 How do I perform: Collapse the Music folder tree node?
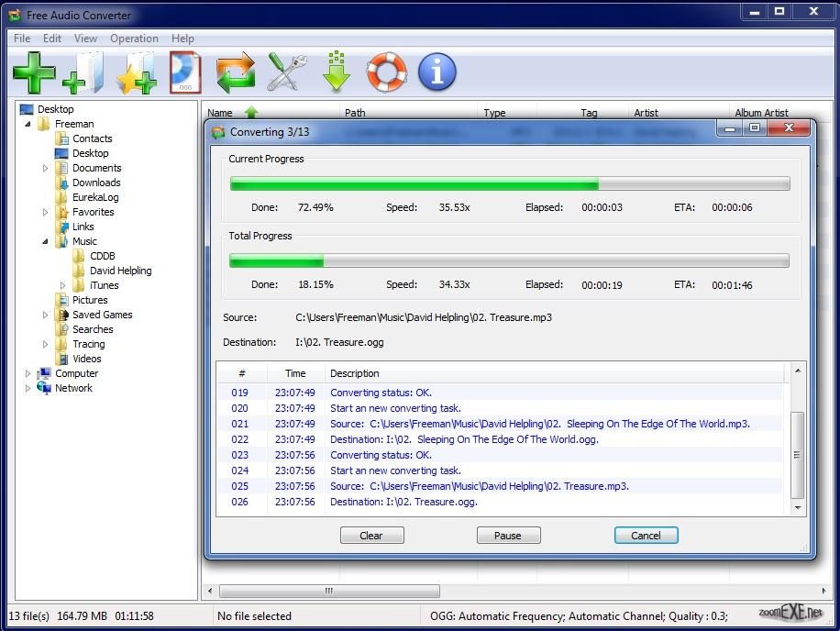tap(45, 241)
